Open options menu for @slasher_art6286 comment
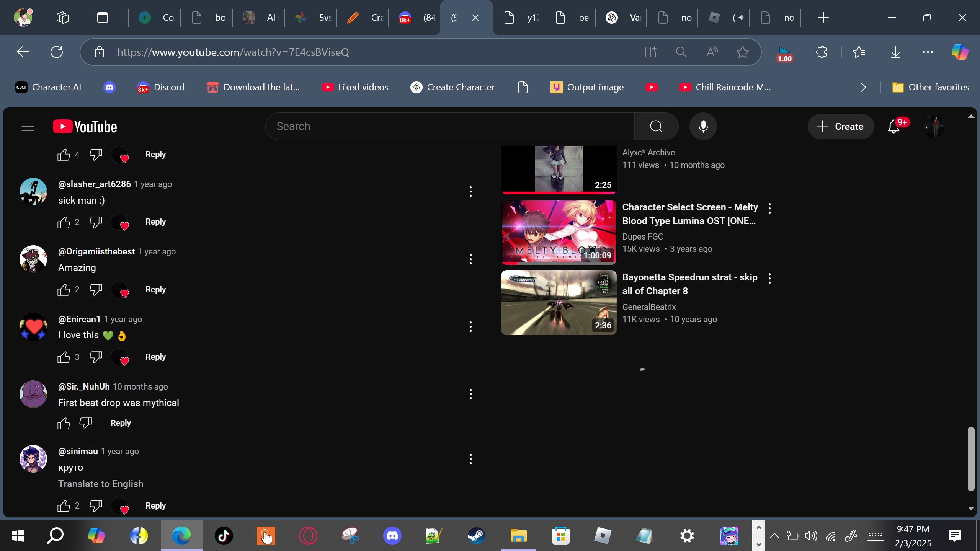This screenshot has height=551, width=980. 470,192
